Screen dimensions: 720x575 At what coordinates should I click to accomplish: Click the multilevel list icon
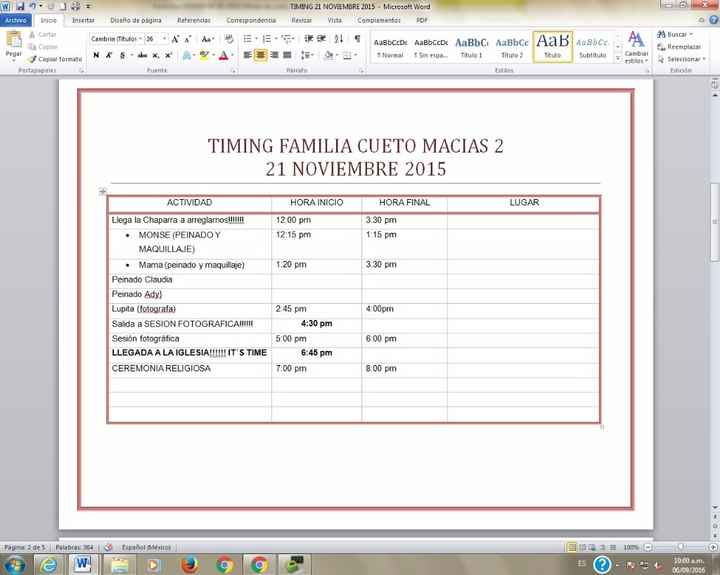(286, 39)
